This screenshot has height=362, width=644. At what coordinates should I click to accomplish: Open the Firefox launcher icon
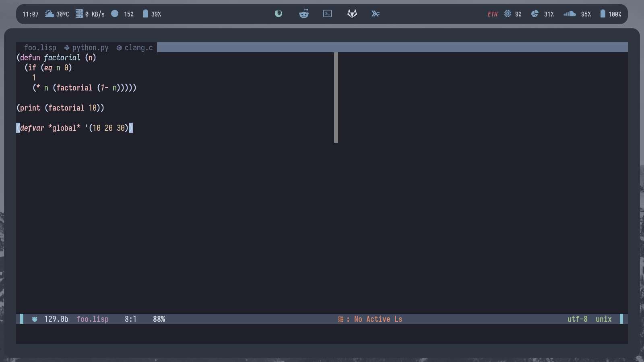point(279,14)
